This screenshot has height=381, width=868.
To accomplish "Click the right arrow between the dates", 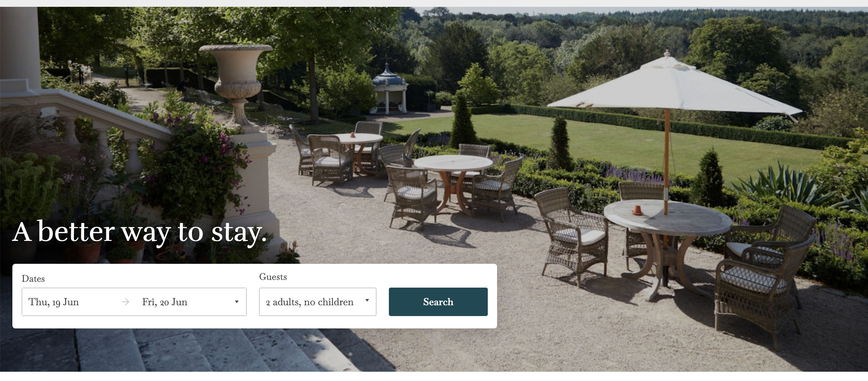I will point(126,302).
